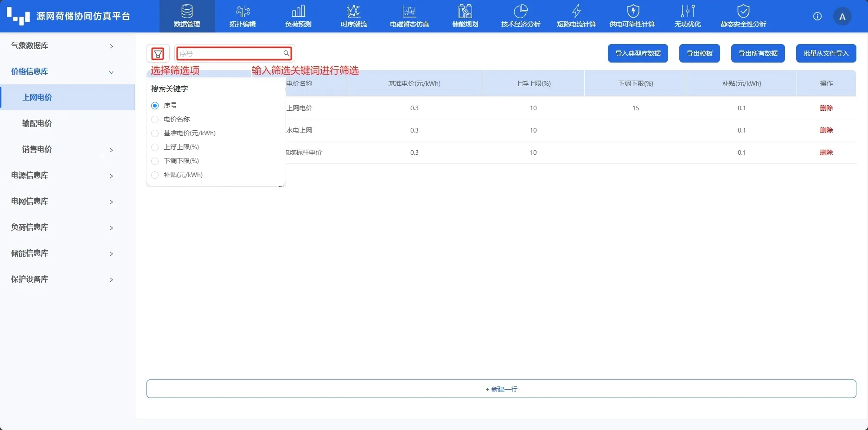Open the 拓扑编辑 topology editor icon
Screen dimensions: 868x430
pyautogui.click(x=243, y=11)
